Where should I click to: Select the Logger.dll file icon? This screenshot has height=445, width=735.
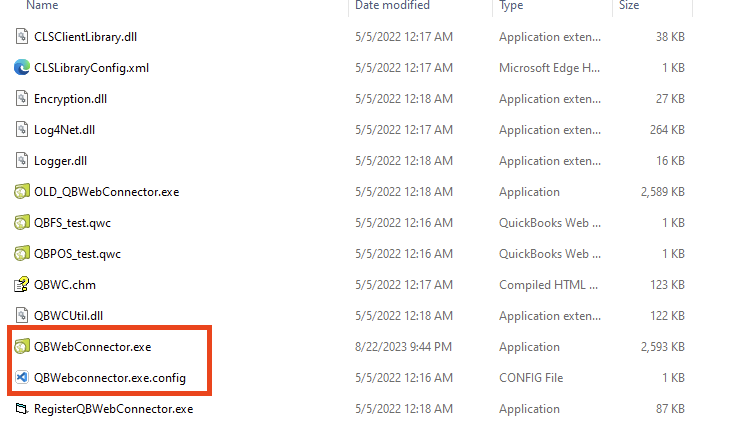tap(22, 160)
